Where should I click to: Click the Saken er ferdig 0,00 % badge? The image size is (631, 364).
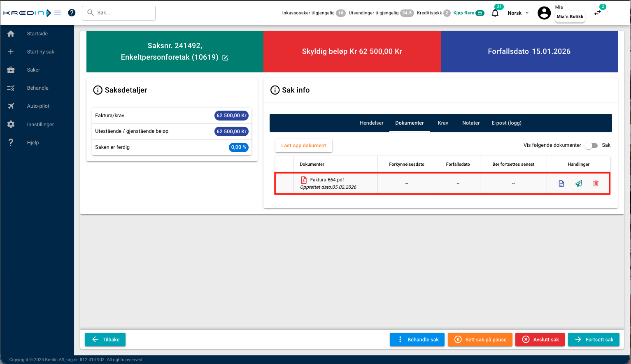coord(239,147)
